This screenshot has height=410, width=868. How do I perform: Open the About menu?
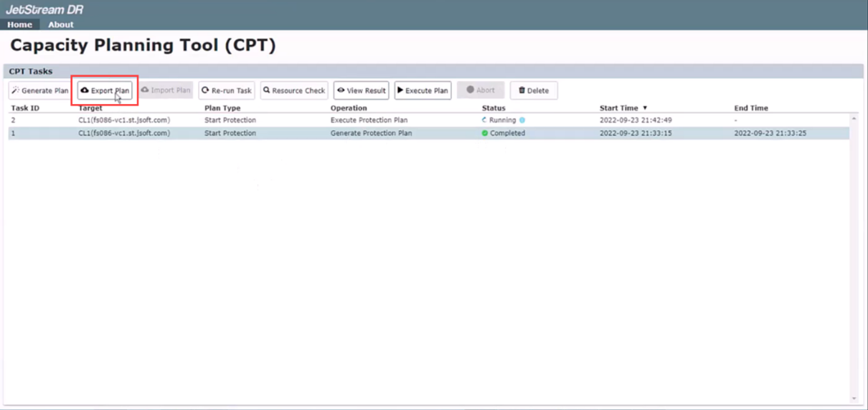pos(61,24)
